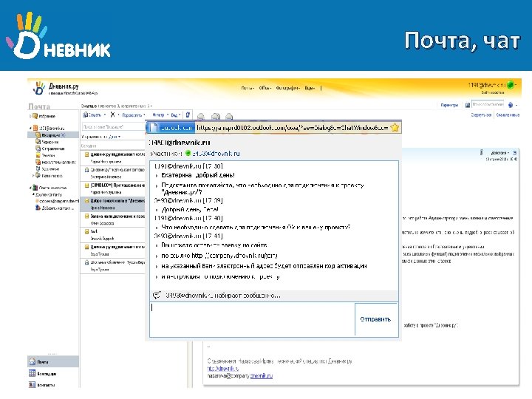Open the Фотографии top menu
532x399 pixels.
coord(288,88)
